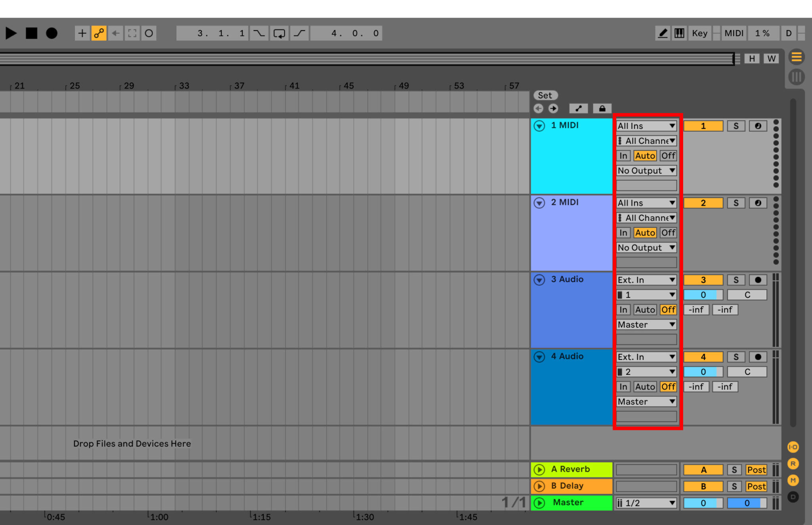The height and width of the screenshot is (525, 812).
Task: Stop playback with the Stop button
Action: point(31,33)
